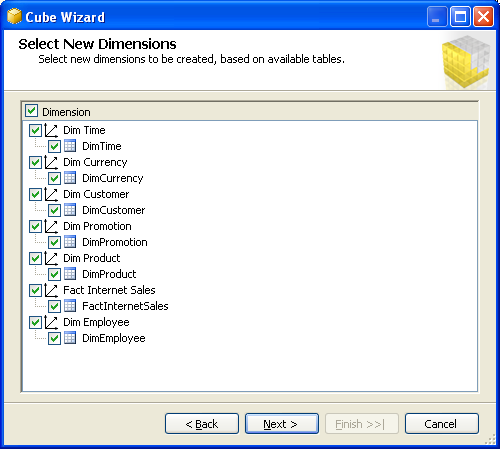500x449 pixels.
Task: Click the Dim Promotion dimension axis icon
Action: pyautogui.click(x=51, y=226)
